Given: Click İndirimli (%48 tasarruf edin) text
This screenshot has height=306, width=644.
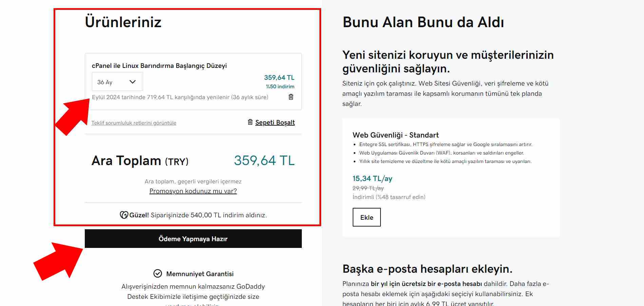Looking at the screenshot, I should click(389, 197).
